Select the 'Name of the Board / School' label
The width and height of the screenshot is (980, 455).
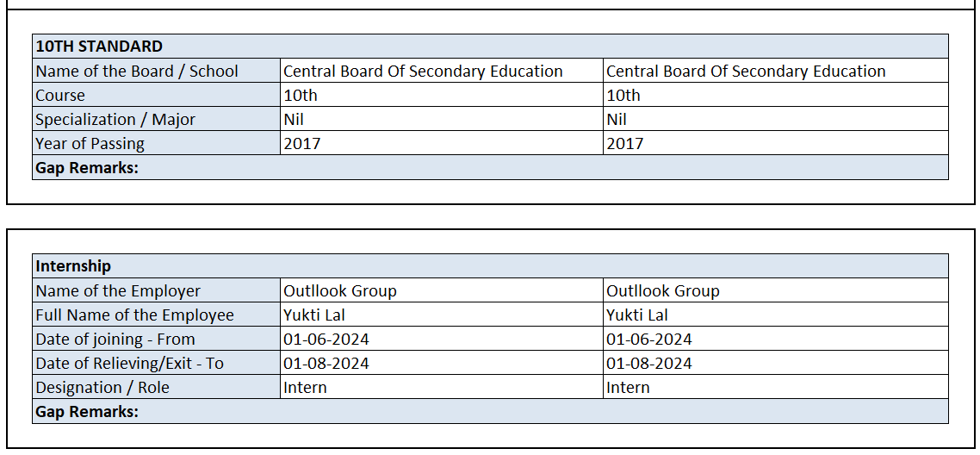(137, 72)
